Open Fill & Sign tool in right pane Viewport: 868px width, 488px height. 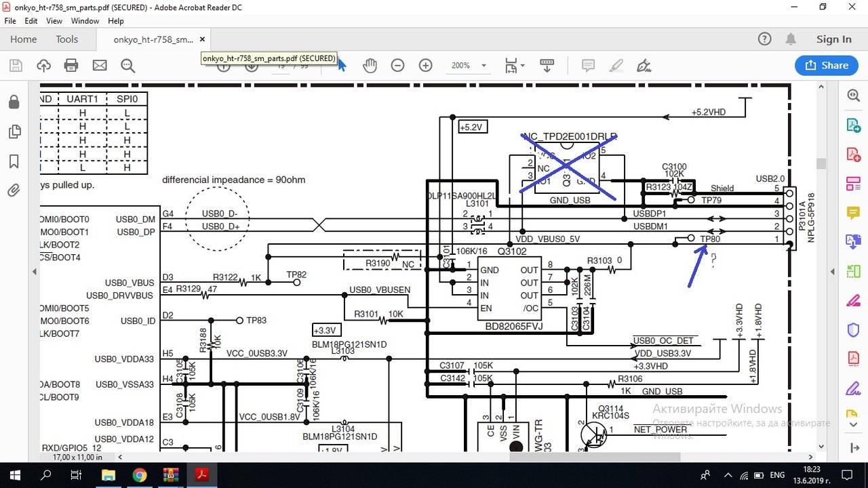point(853,388)
